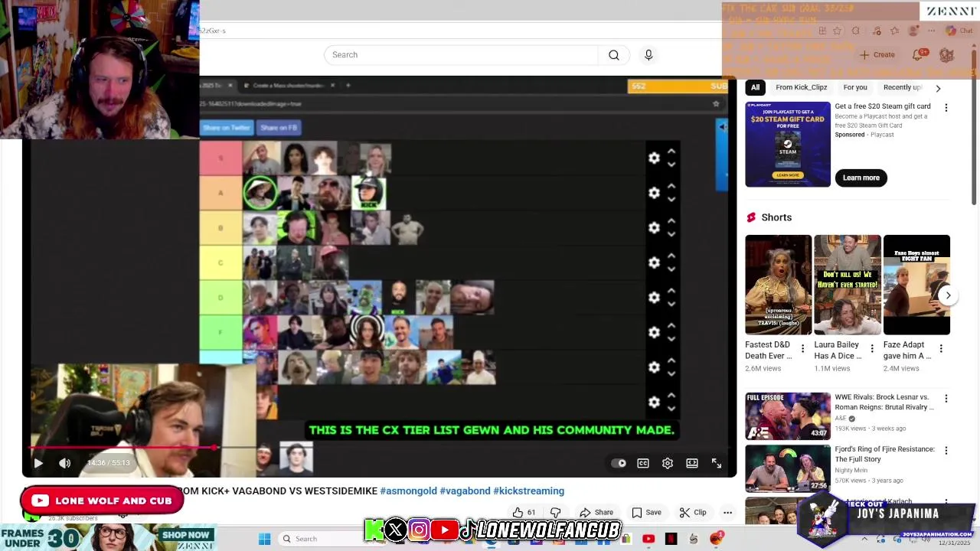This screenshot has height=551, width=980.
Task: Open the Edge favorites list icon
Action: click(895, 31)
